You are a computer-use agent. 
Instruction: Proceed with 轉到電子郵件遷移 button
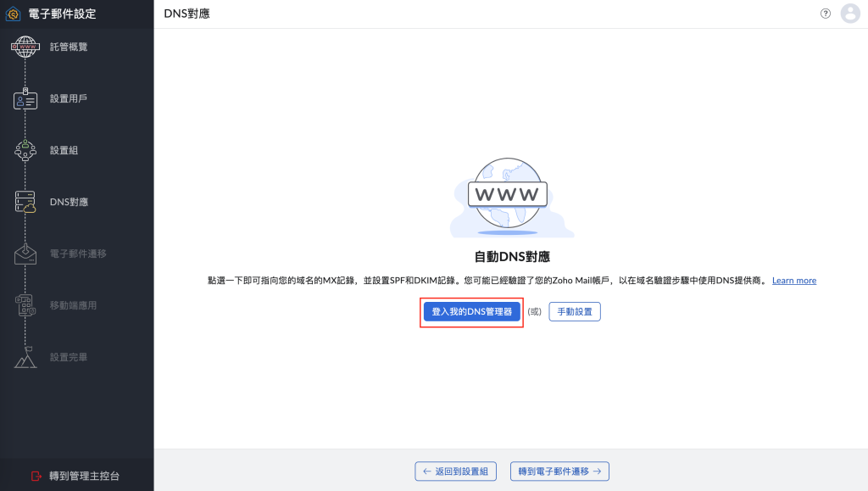559,471
